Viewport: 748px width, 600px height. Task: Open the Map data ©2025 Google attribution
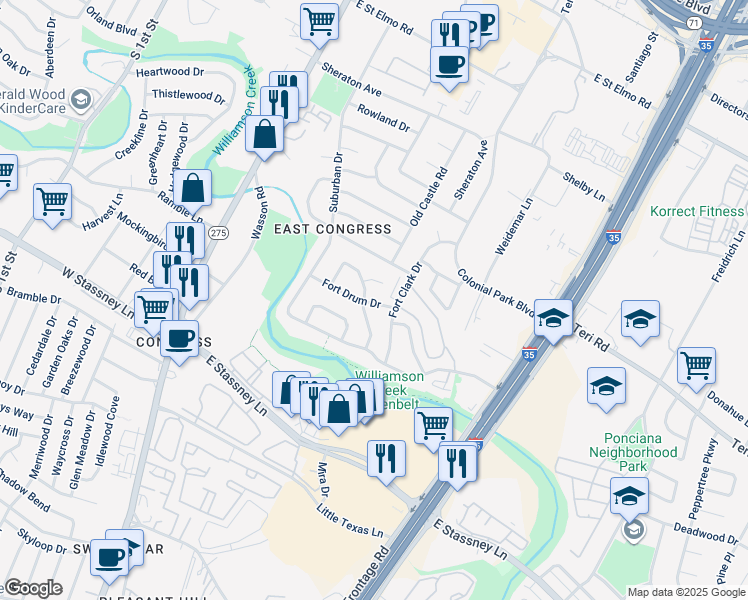687,592
